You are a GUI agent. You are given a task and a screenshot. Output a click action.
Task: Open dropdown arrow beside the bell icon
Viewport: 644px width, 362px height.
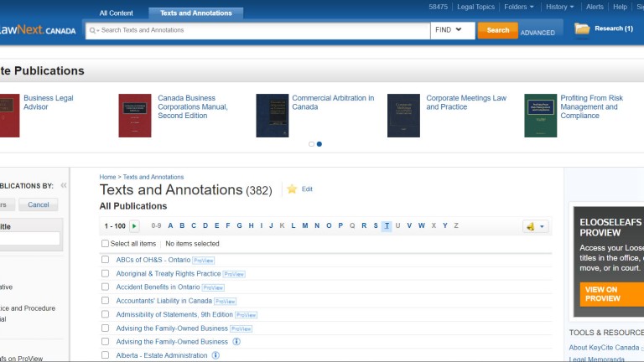pos(542,226)
